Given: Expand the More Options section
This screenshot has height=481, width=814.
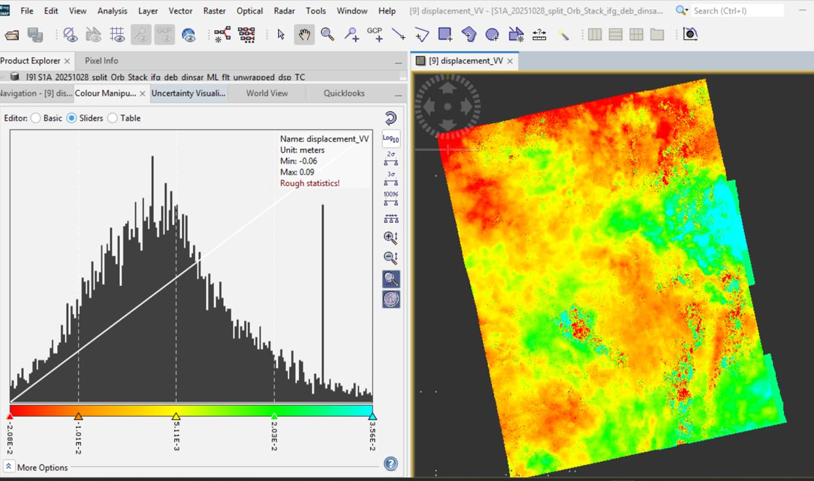Looking at the screenshot, I should (x=9, y=467).
